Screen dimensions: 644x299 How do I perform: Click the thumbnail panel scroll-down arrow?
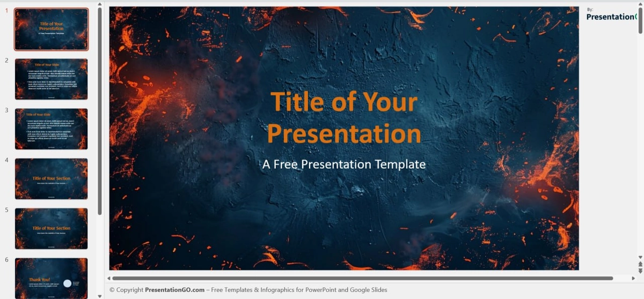click(x=100, y=295)
